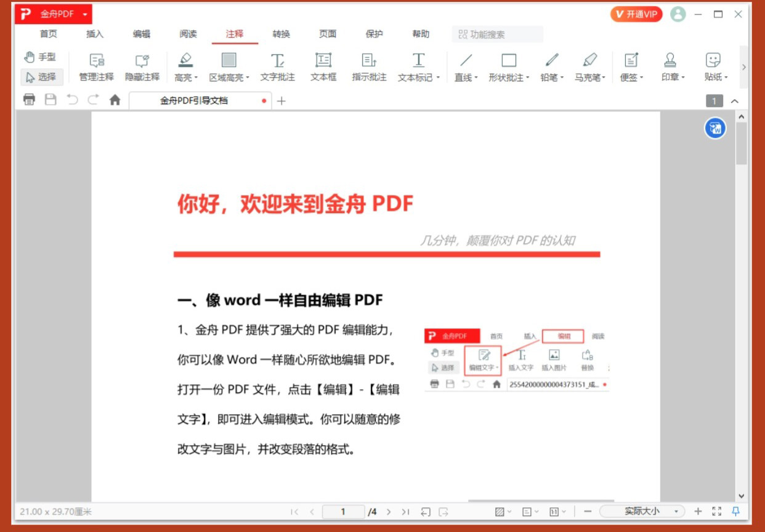Switch to the 阅读 tab

click(188, 34)
